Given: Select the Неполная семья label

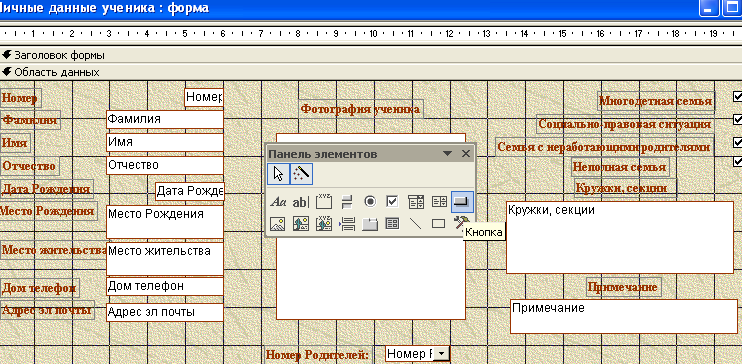Looking at the screenshot, I should 620,167.
